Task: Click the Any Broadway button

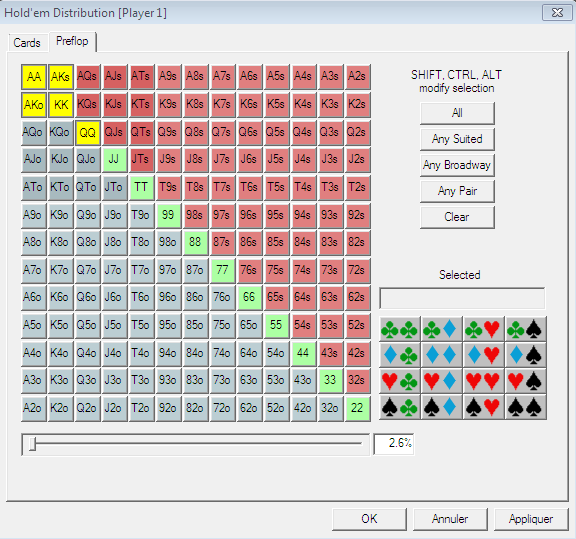Action: point(457,165)
